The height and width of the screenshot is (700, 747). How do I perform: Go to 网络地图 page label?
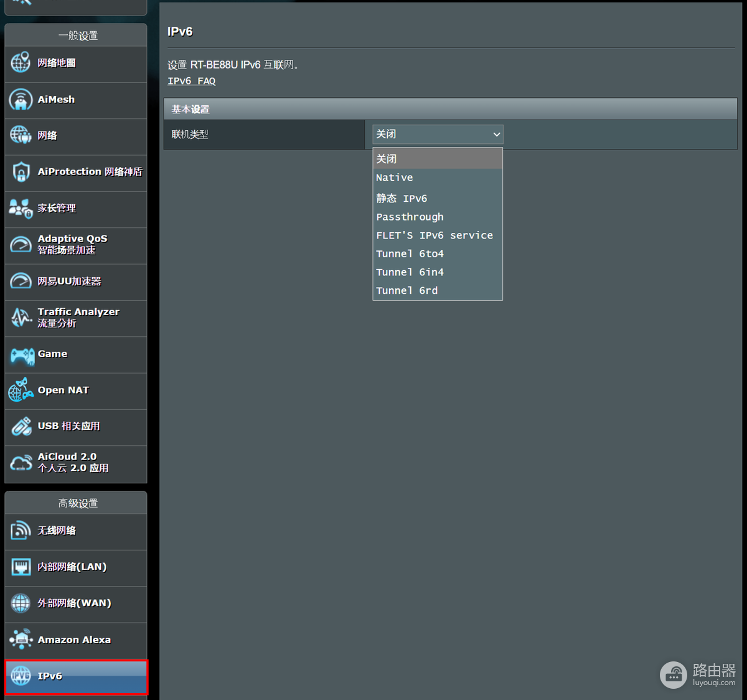(57, 63)
